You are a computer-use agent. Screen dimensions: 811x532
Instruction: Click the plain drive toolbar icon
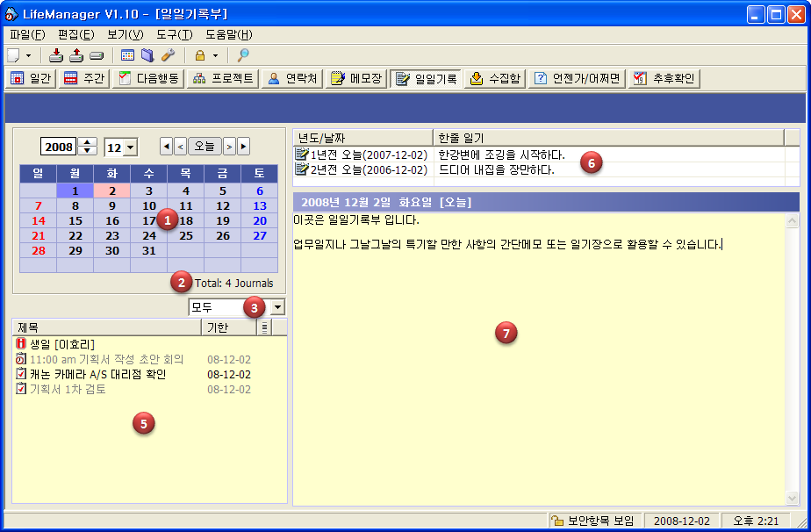[97, 55]
